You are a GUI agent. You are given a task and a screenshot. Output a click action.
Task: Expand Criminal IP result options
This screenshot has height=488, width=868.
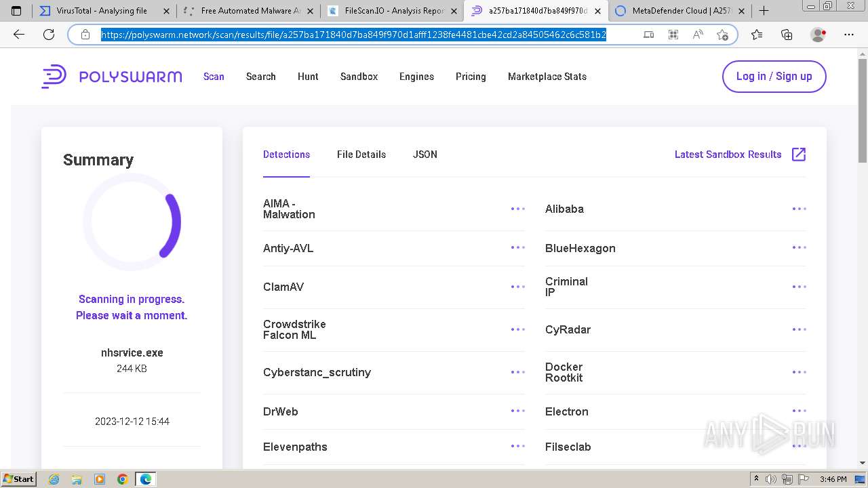(800, 287)
